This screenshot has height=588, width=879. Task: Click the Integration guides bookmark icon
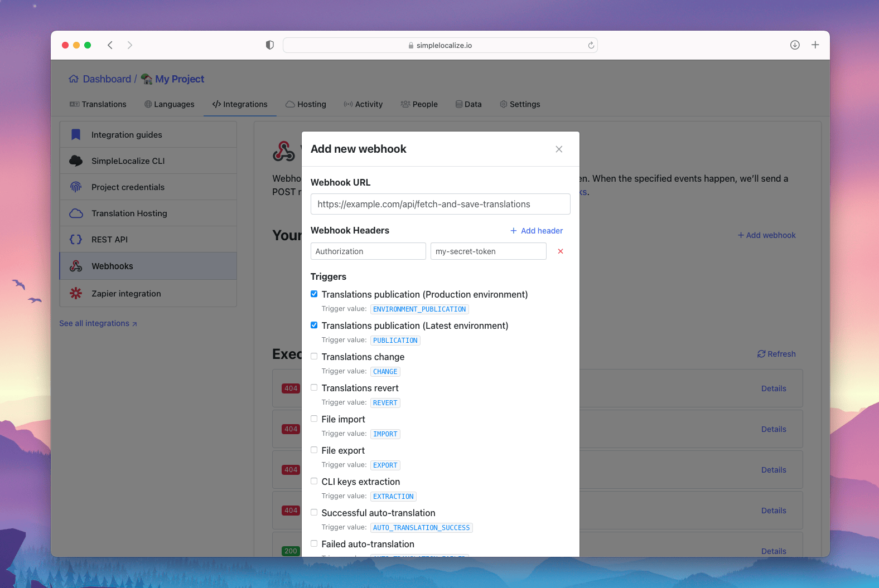point(76,135)
